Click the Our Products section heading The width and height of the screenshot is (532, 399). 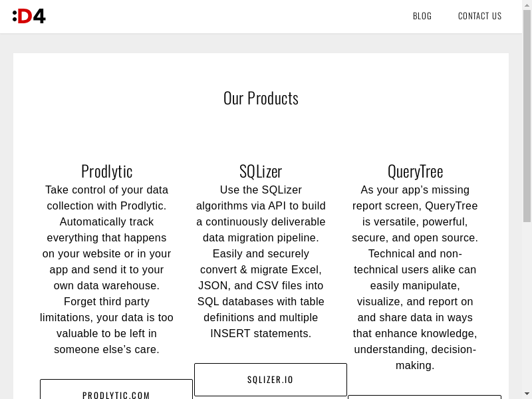click(261, 98)
